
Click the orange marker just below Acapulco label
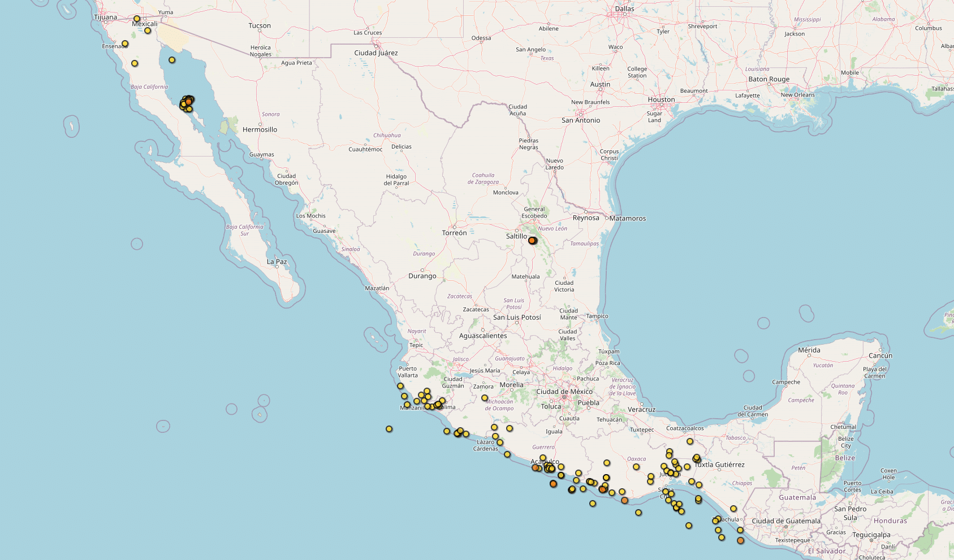[x=535, y=468]
